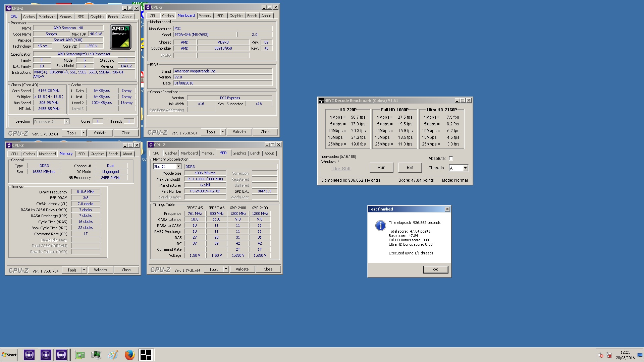Select the HEVC benchmark taskbar icon
The image size is (644, 362).
click(146, 355)
